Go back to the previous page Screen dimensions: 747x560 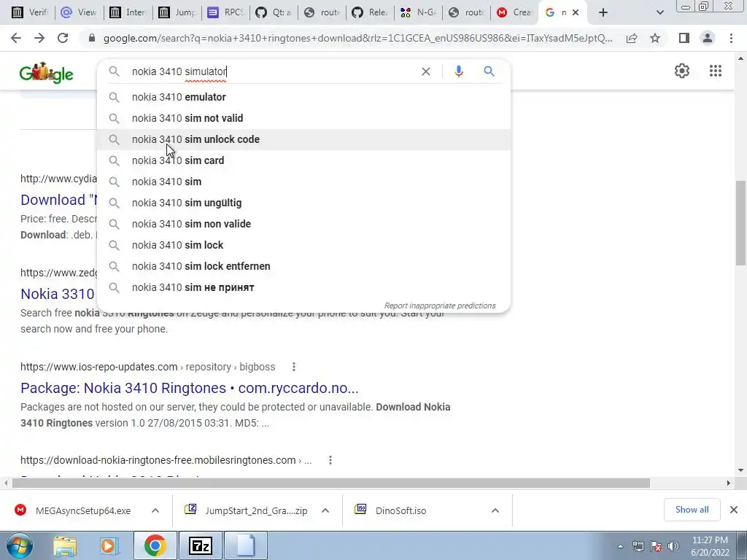16,38
